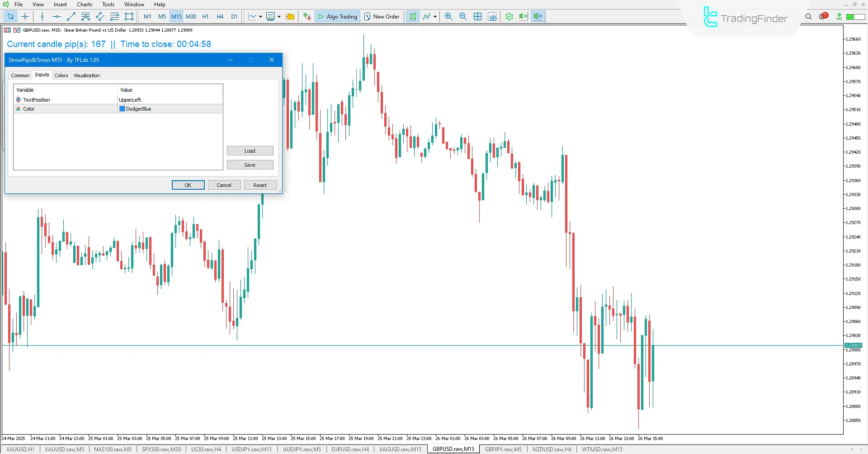Zoom in on the chart

(x=448, y=17)
